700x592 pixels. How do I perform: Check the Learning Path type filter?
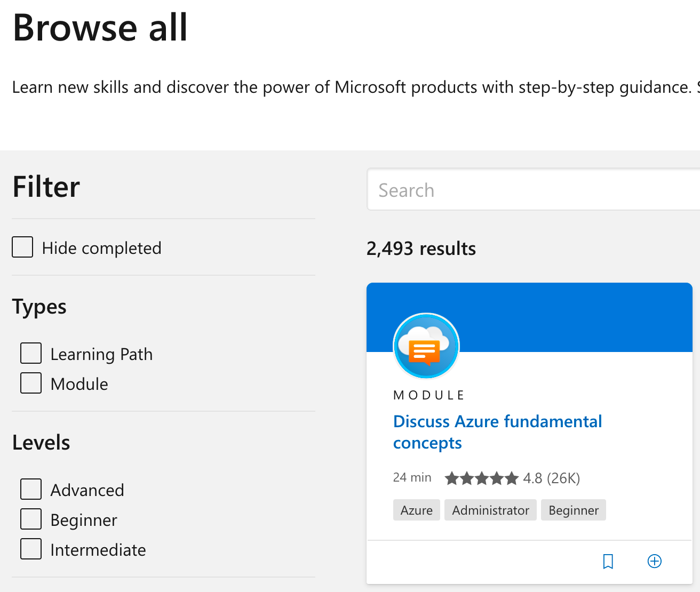click(31, 354)
